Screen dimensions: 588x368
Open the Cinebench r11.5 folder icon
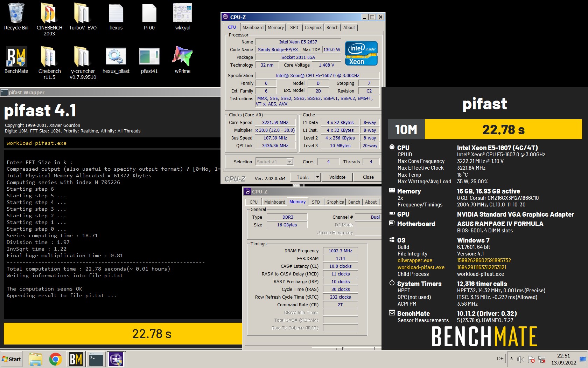click(49, 63)
